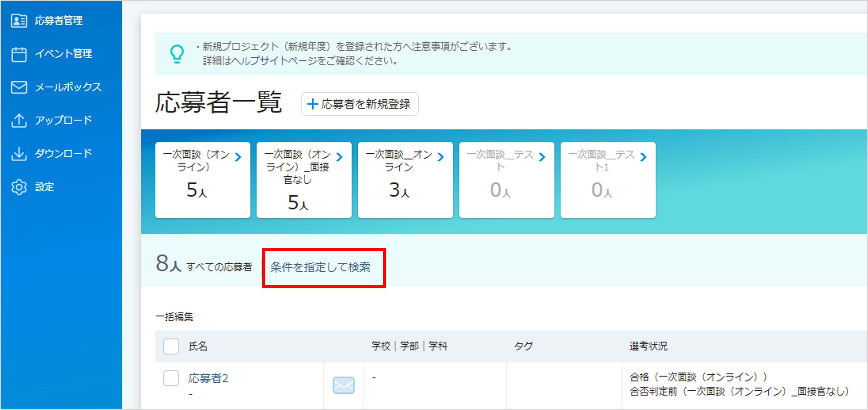This screenshot has width=868, height=410.
Task: Click the 選考状況 column header
Action: 648,346
